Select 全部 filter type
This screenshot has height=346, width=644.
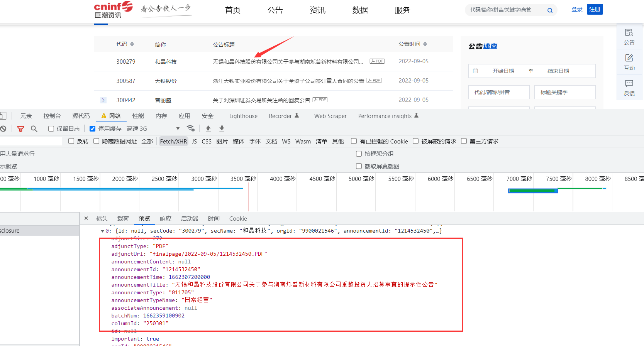click(x=147, y=141)
